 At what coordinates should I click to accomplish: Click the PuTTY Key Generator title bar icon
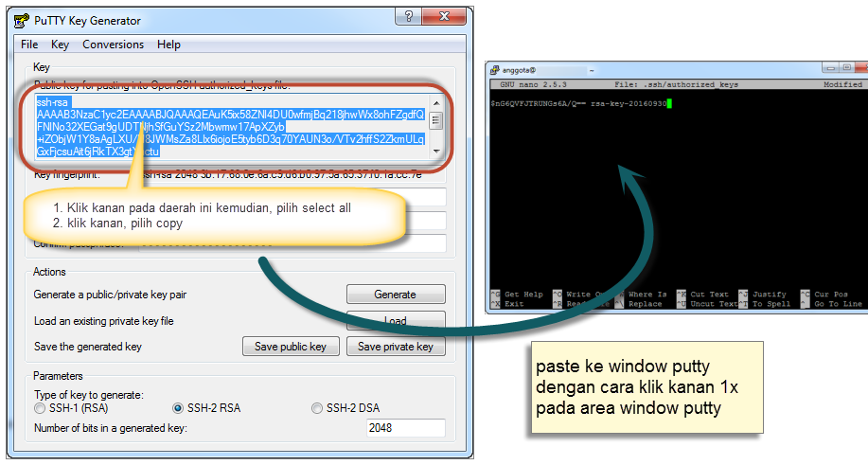(x=22, y=21)
